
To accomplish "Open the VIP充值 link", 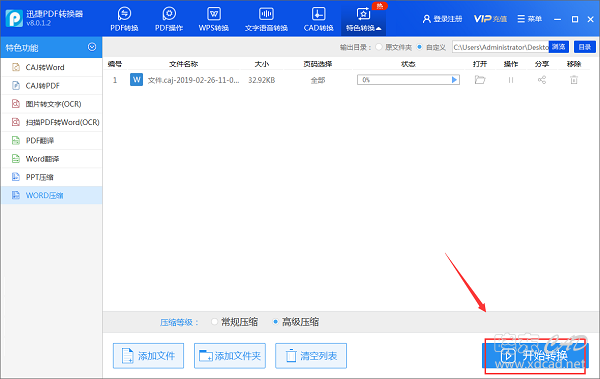I will [x=490, y=19].
